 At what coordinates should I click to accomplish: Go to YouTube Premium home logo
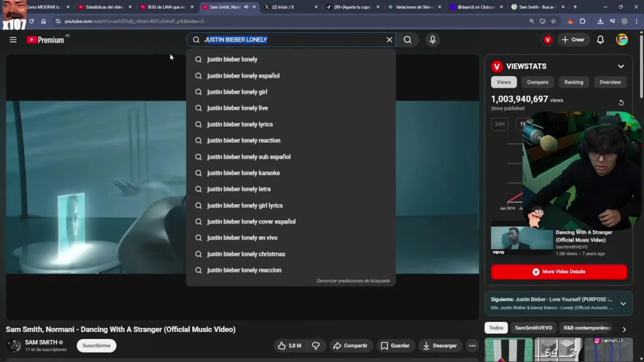pos(45,40)
